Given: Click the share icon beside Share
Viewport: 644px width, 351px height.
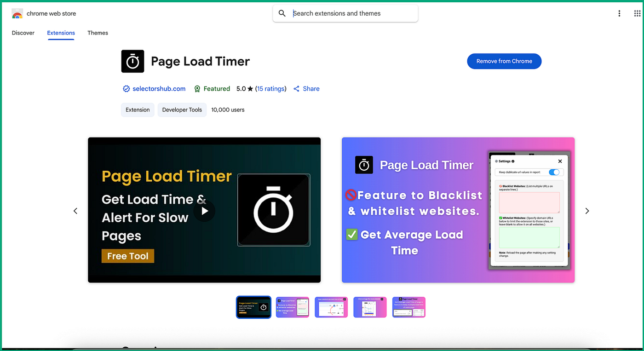Looking at the screenshot, I should click(297, 89).
